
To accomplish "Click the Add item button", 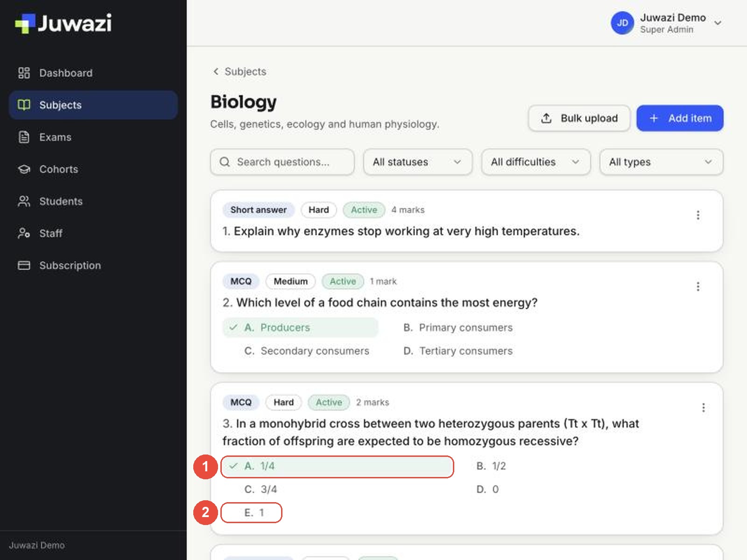I will coord(680,118).
